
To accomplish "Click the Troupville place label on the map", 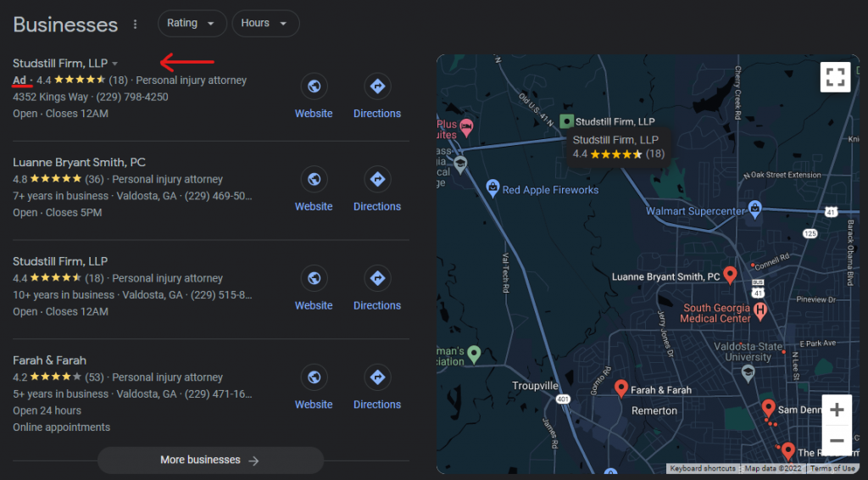I will coord(536,386).
